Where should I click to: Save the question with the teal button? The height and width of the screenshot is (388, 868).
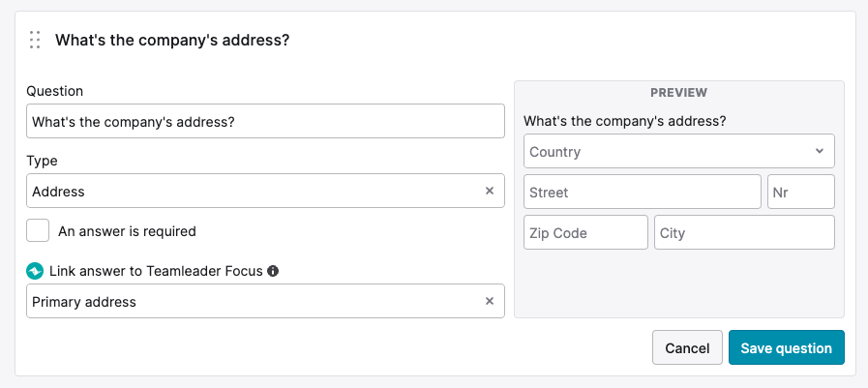786,347
